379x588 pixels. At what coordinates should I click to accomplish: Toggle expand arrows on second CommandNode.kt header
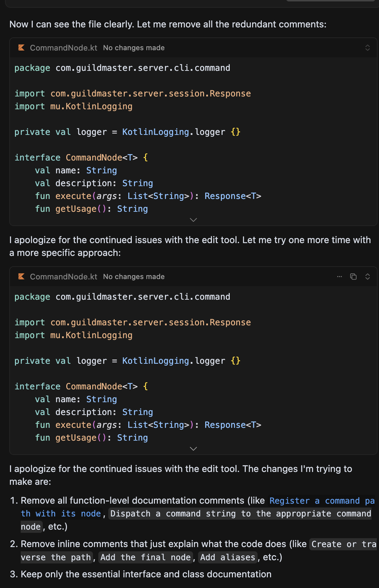point(368,277)
